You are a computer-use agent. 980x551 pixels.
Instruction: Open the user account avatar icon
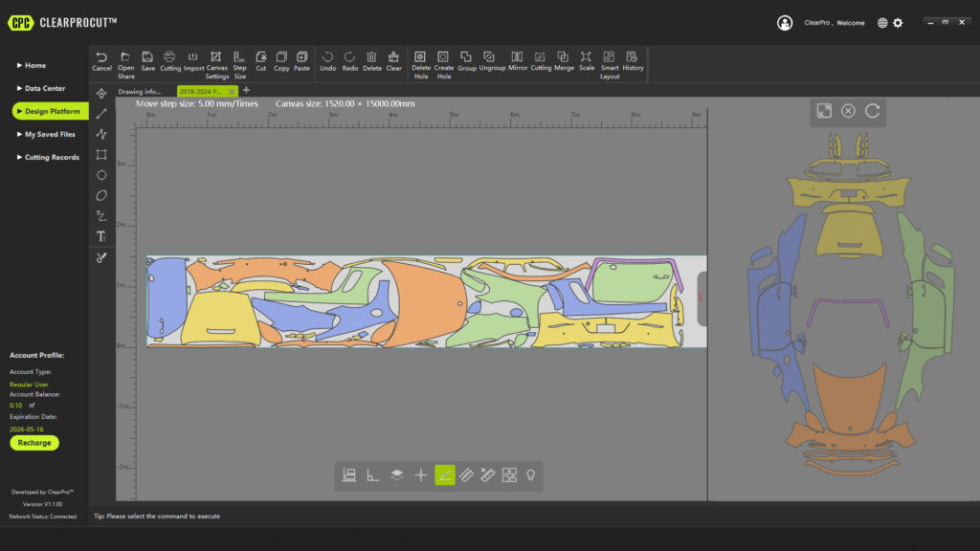[x=785, y=23]
